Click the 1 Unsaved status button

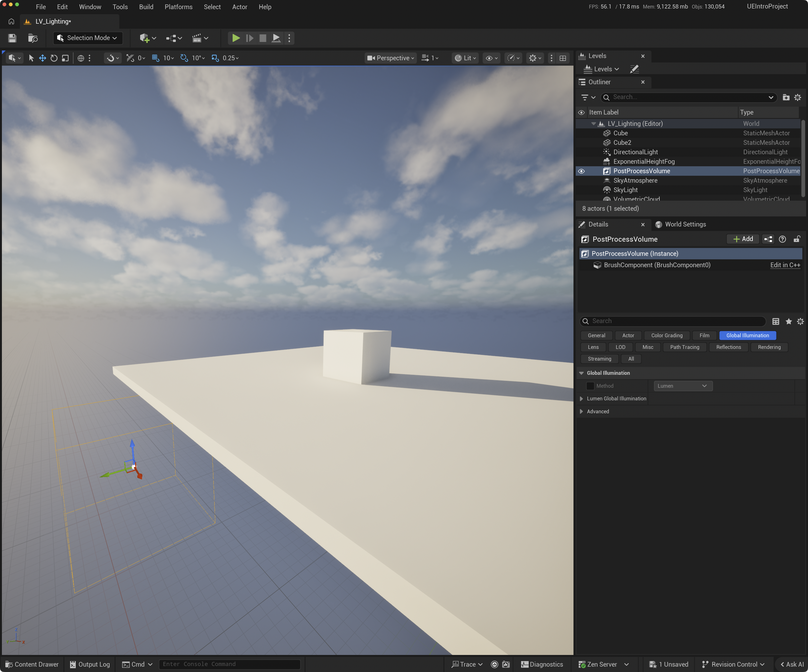pyautogui.click(x=669, y=664)
